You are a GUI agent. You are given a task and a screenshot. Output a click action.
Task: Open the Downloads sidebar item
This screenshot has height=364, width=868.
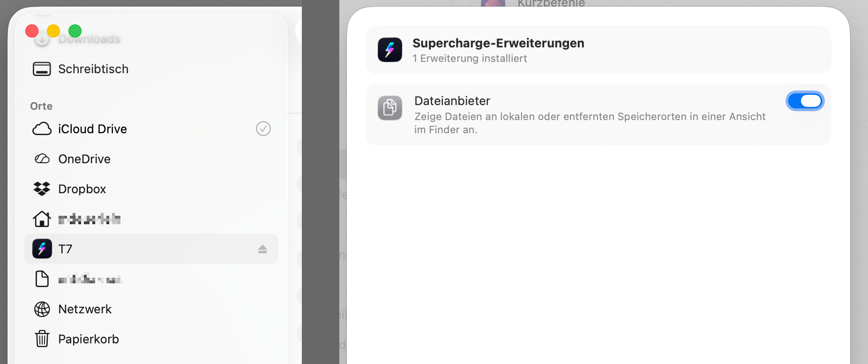[x=89, y=39]
